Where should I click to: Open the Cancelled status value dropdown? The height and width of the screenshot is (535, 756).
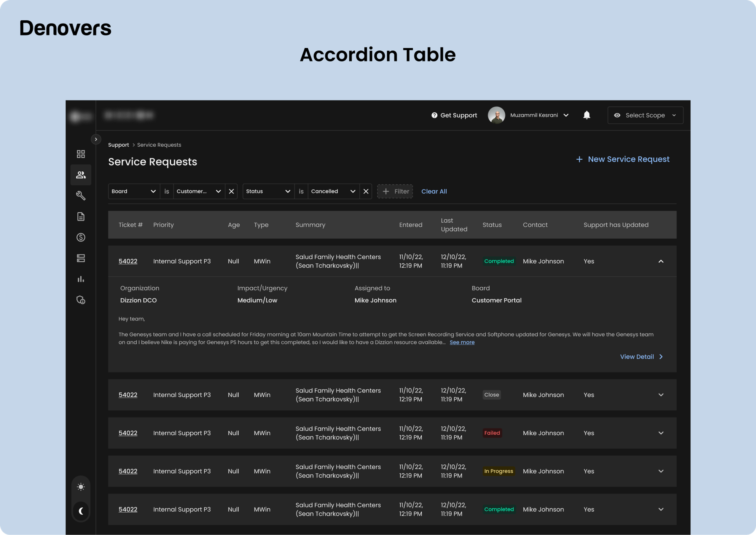[x=333, y=191]
